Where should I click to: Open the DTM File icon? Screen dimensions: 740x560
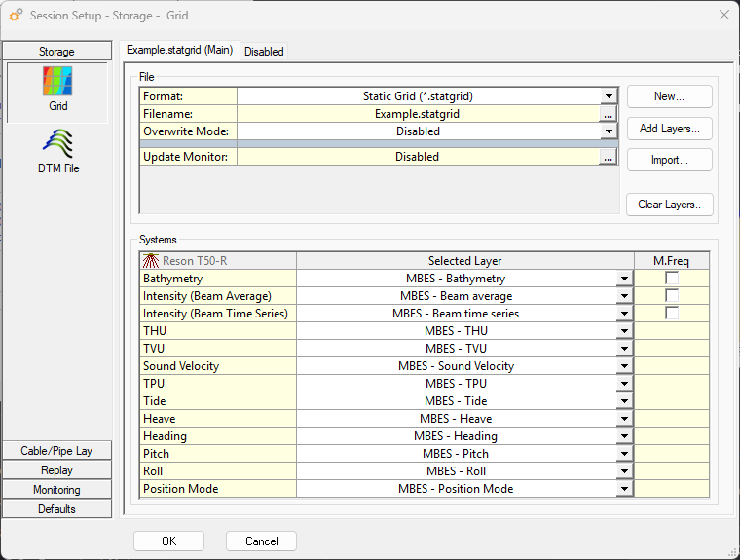[x=57, y=145]
